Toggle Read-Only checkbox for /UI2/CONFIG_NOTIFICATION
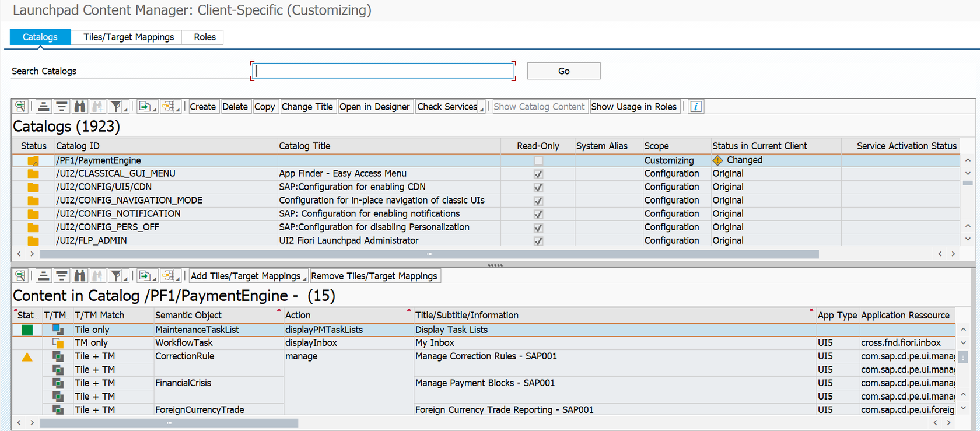Screen dimensions: 980x431 pos(538,214)
